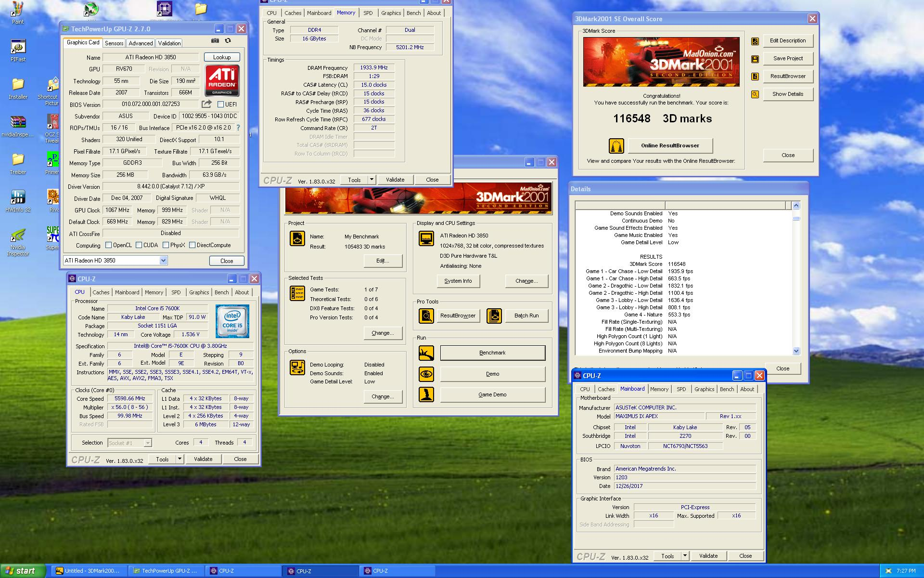
Task: Open Caches tab in CPU-Z CPU window
Action: coord(101,292)
